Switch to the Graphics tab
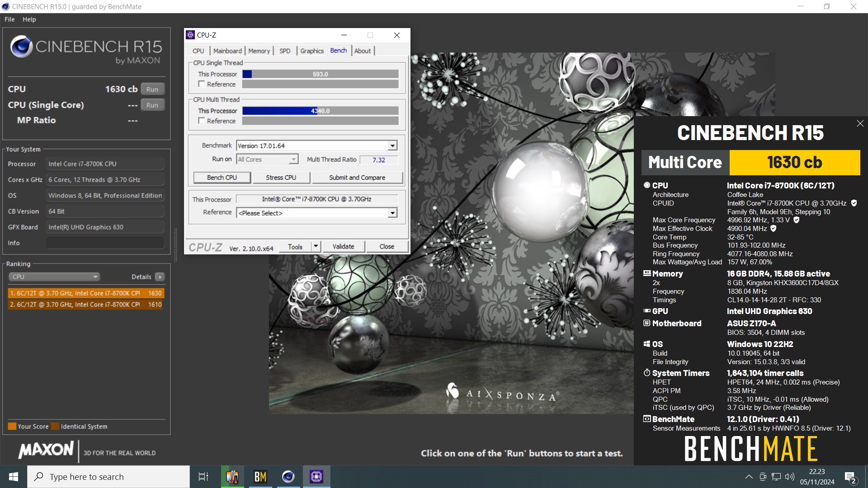Viewport: 868px width, 488px height. 312,51
